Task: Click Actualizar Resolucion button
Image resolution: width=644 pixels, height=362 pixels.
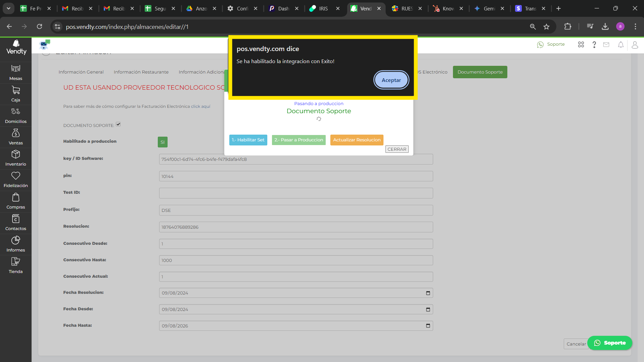Action: click(357, 140)
